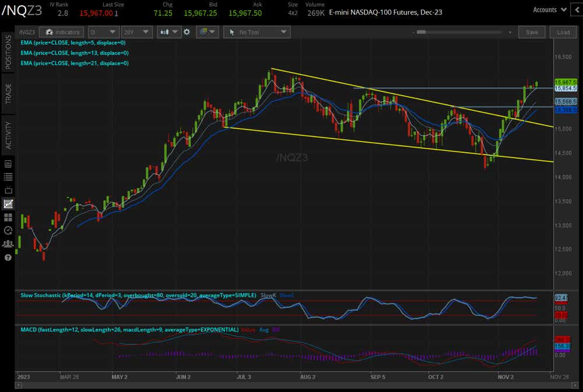The width and height of the screenshot is (583, 392).
Task: Open the No Tool drawing tool dropdown
Action: [257, 32]
